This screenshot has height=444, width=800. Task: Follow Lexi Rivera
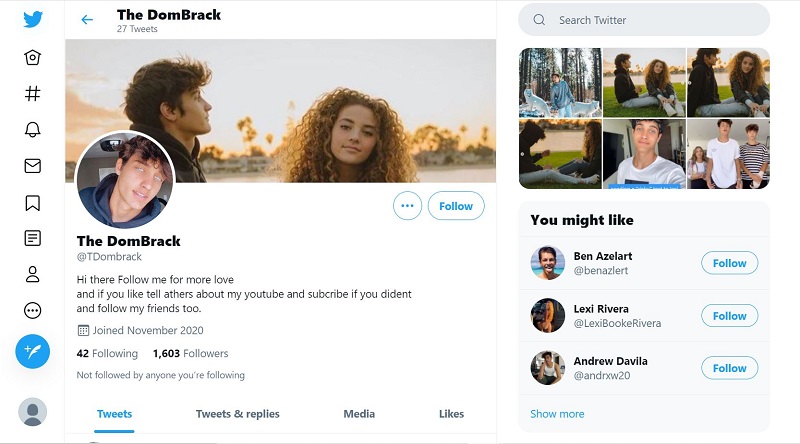(730, 316)
